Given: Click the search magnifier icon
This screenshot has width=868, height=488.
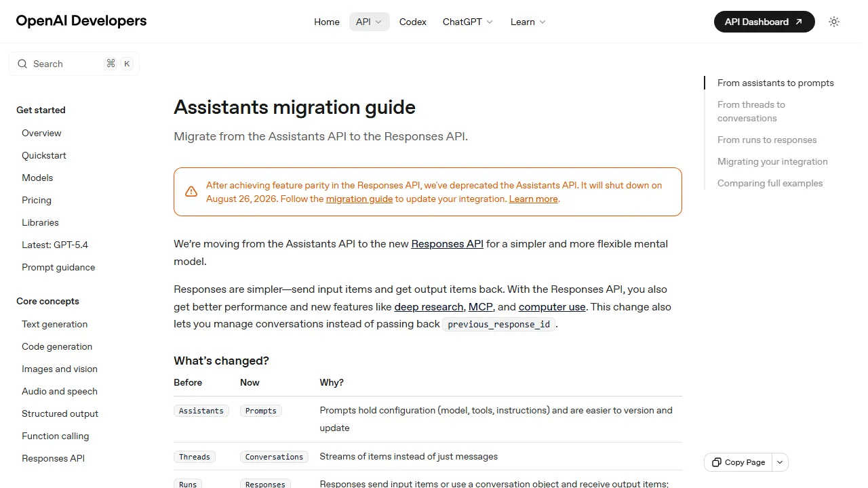Looking at the screenshot, I should [x=24, y=63].
